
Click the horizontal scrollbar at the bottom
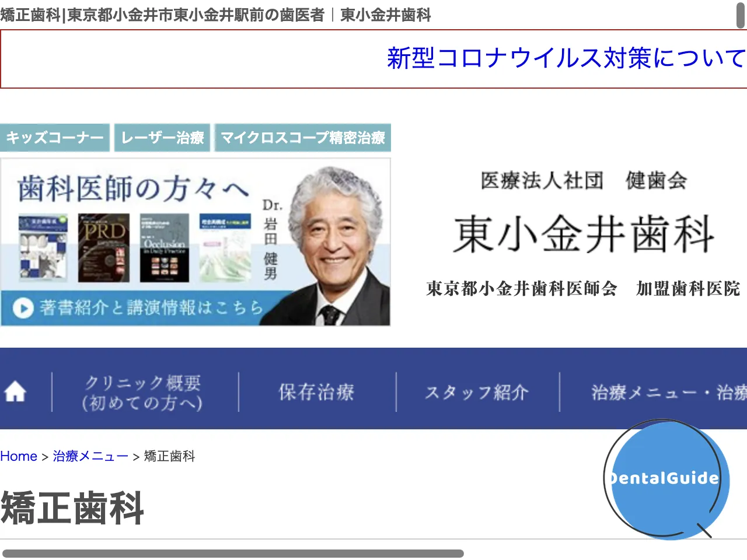(233, 551)
